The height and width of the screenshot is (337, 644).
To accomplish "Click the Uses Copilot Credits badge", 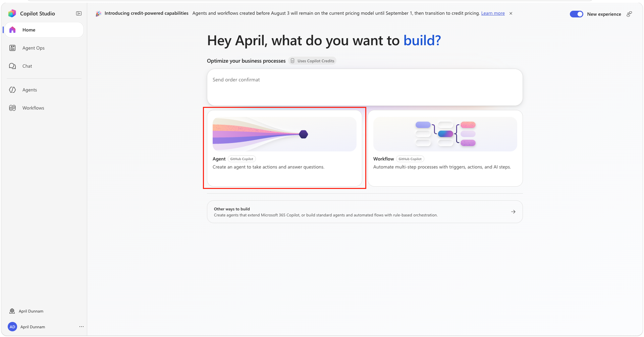I will click(x=312, y=61).
